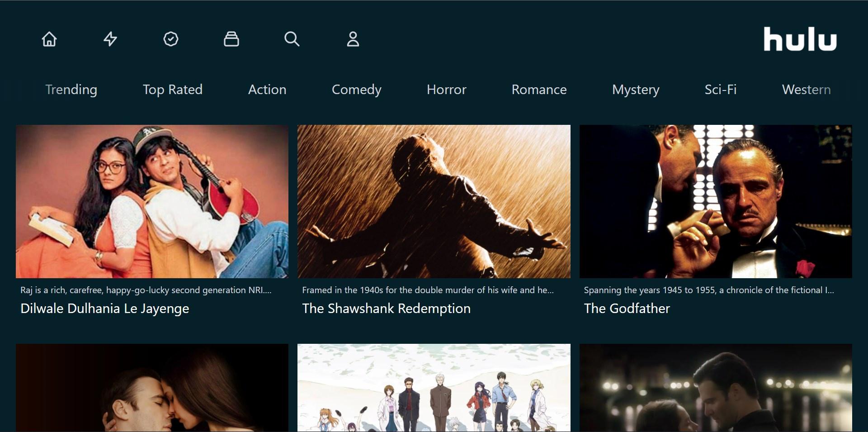Open the Western genre tab

pyautogui.click(x=807, y=90)
